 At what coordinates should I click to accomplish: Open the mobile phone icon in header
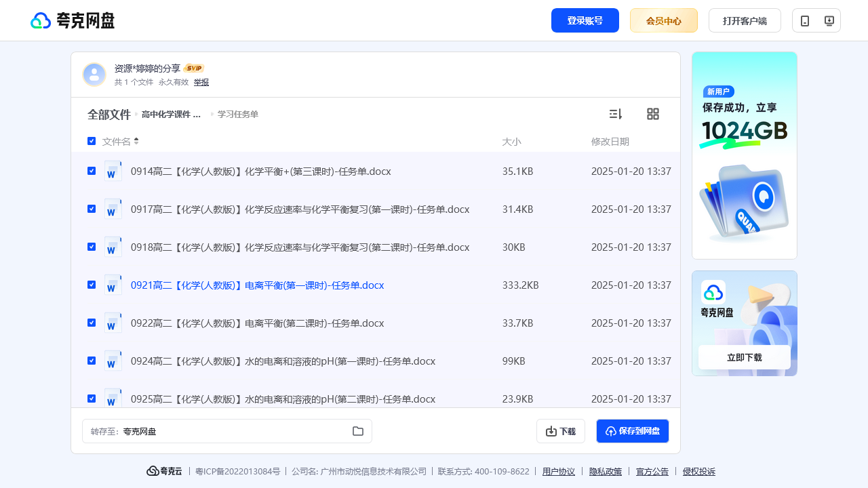pos(805,20)
